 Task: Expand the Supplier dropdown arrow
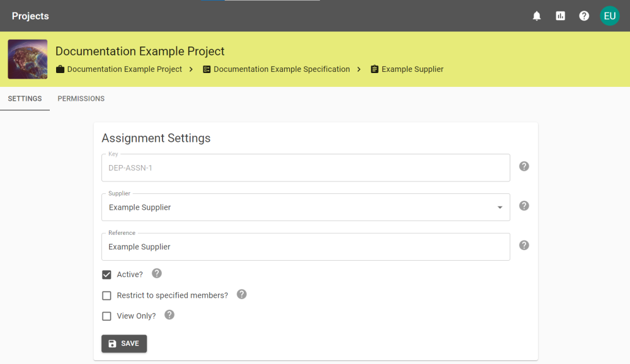(x=500, y=207)
